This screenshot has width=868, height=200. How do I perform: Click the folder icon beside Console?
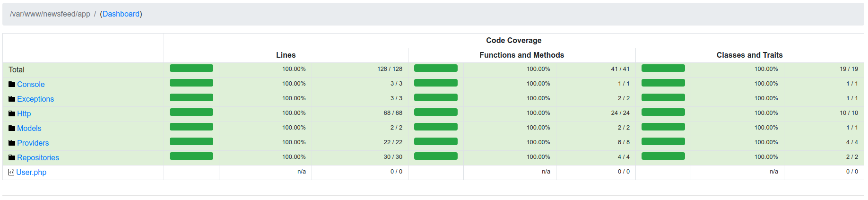[12, 84]
